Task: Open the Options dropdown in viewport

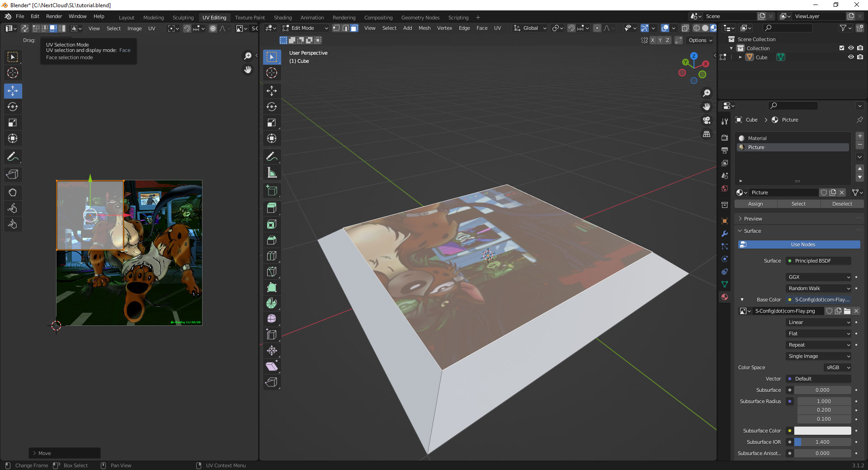Action: (700, 40)
